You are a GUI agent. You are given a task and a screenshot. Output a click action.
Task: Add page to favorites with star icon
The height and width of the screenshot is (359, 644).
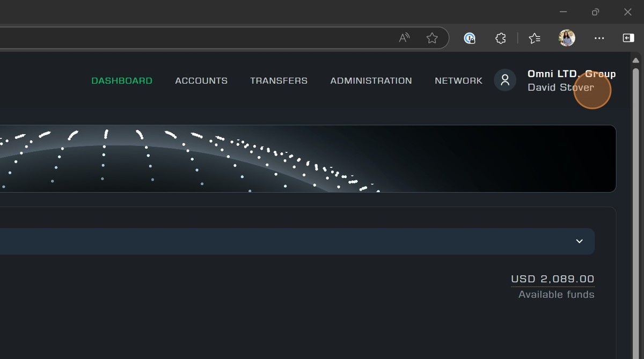(432, 38)
